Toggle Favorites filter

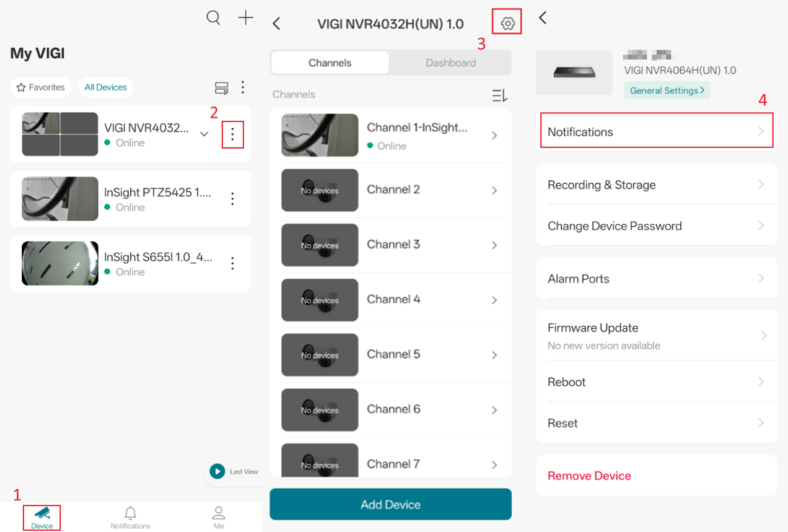pyautogui.click(x=41, y=87)
